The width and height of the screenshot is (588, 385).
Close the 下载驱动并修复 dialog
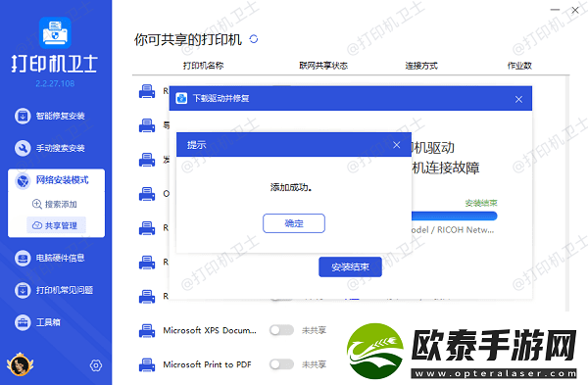click(518, 99)
